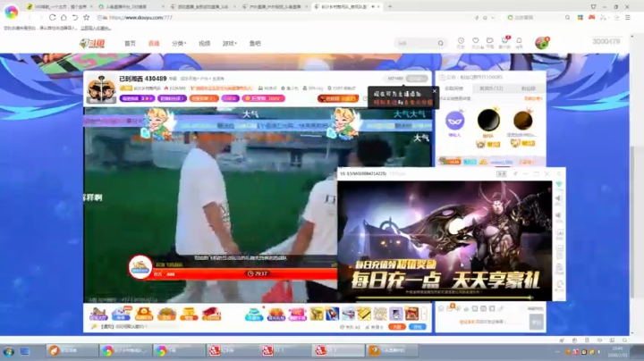Open followed channels heart icon
644x361 pixels.
(x=475, y=41)
